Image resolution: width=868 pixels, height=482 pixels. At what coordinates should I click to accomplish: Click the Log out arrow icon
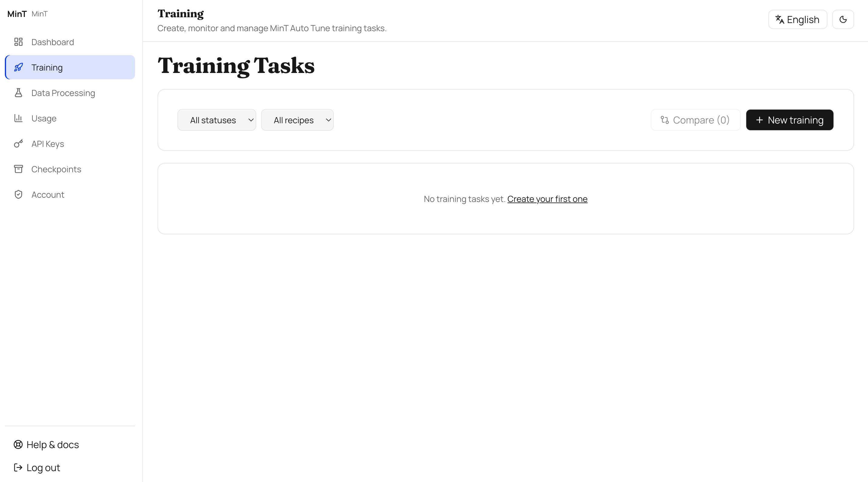18,467
